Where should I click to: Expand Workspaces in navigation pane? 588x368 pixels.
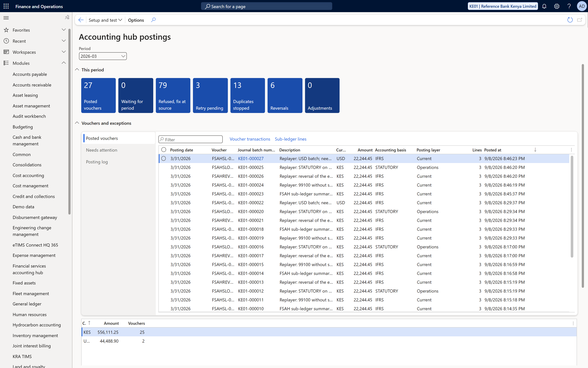[x=64, y=52]
